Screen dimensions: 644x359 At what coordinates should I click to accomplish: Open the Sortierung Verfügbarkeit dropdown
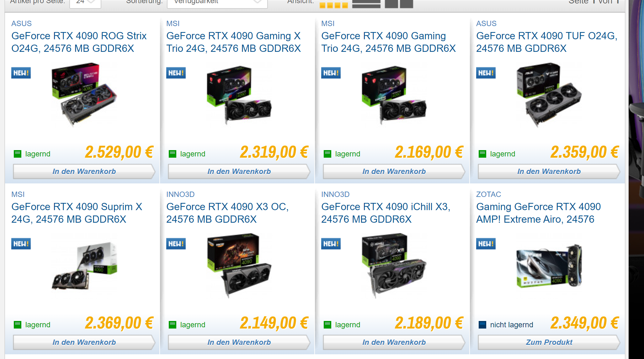click(217, 3)
